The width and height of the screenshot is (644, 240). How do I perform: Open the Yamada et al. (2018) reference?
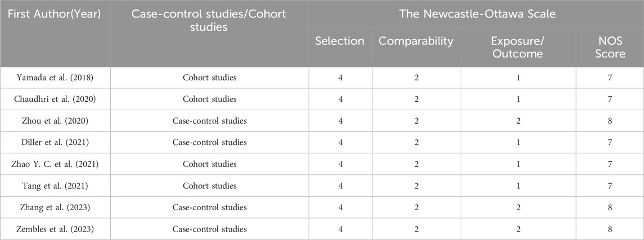[55, 77]
